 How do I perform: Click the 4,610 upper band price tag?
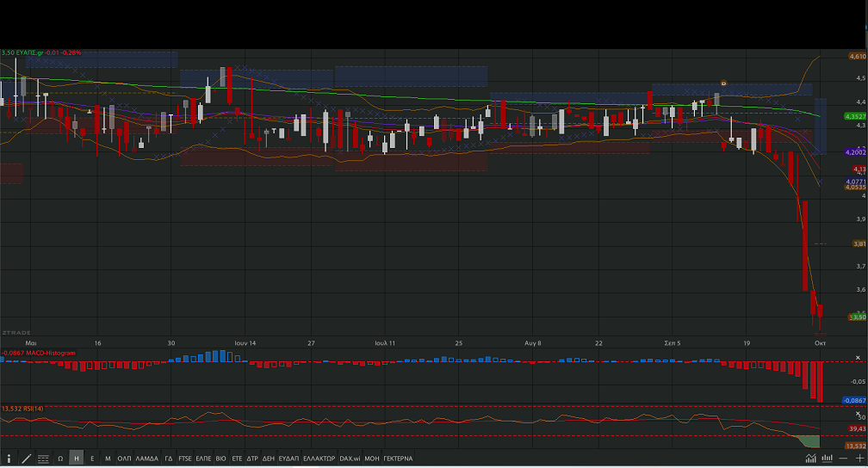click(858, 57)
